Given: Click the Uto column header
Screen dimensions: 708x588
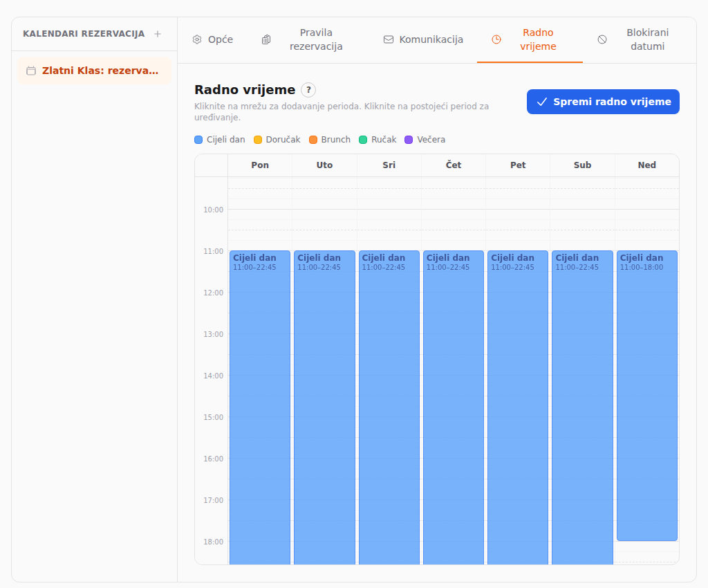Looking at the screenshot, I should [325, 165].
